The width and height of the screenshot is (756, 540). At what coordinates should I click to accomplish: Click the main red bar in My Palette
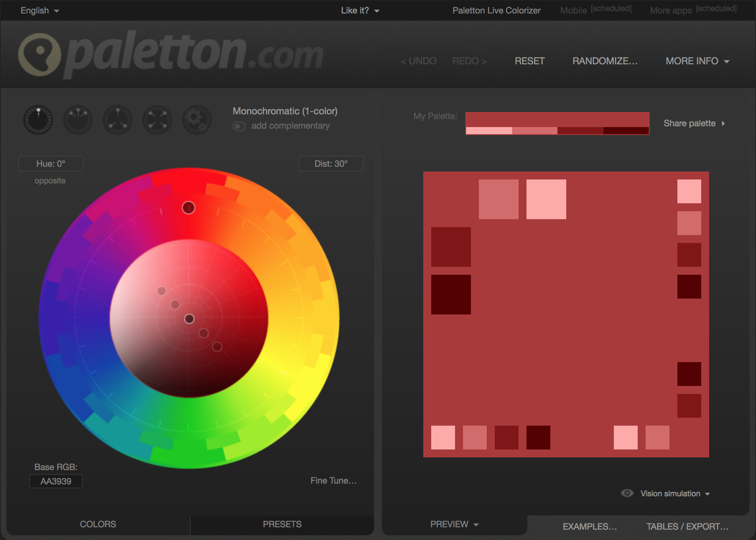pyautogui.click(x=557, y=120)
